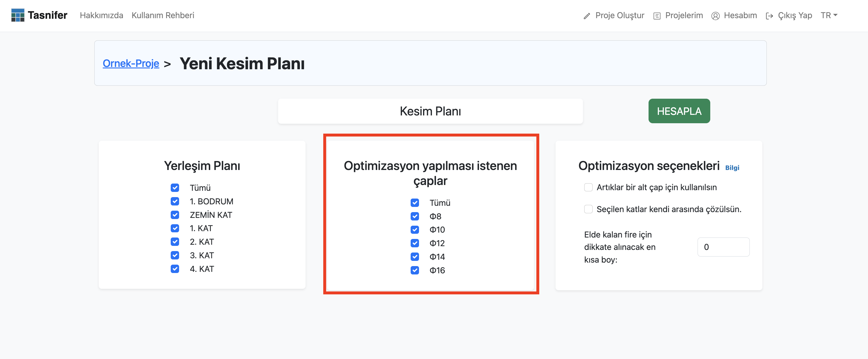The image size is (868, 359).
Task: Uncheck the Φ12 diameter checkbox
Action: (415, 243)
